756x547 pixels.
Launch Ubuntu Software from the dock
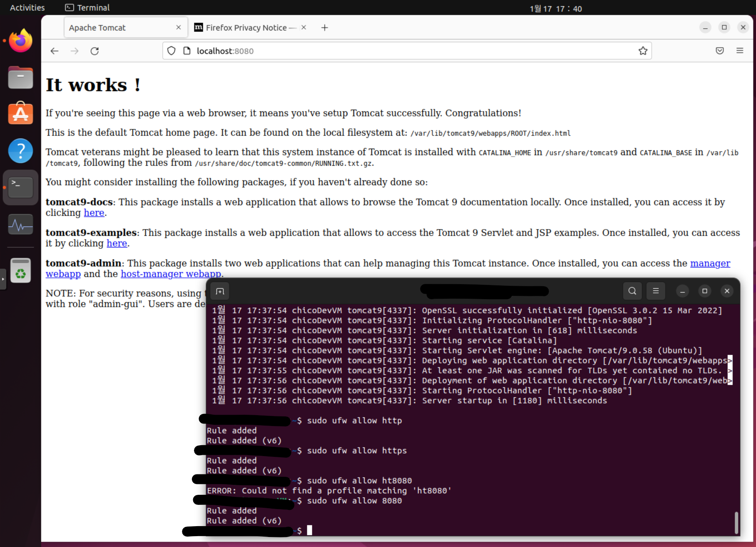[20, 113]
